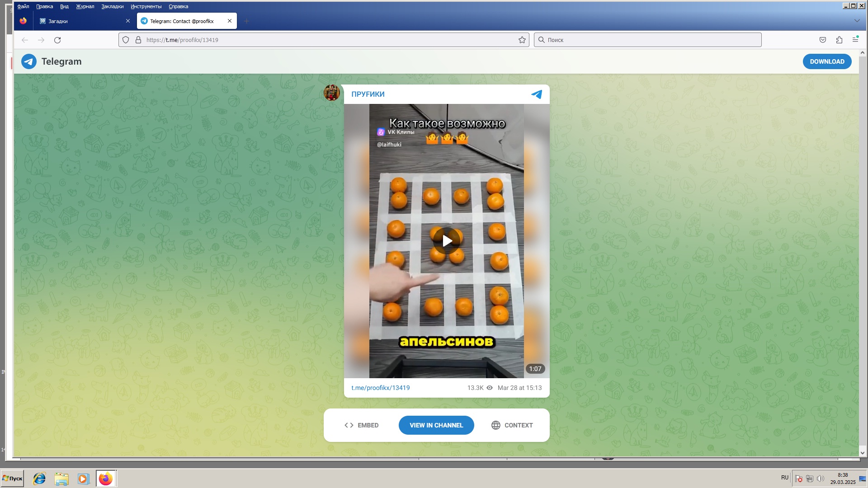Click VIEW IN CHANNEL button

[x=436, y=425]
